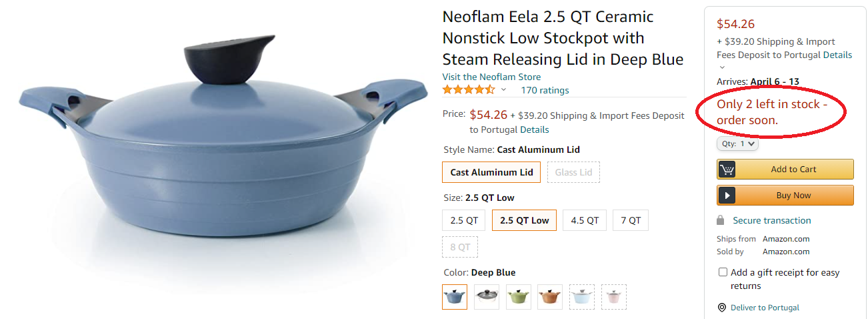This screenshot has width=868, height=319.
Task: Choose the 4.5 QT size option
Action: (x=585, y=220)
